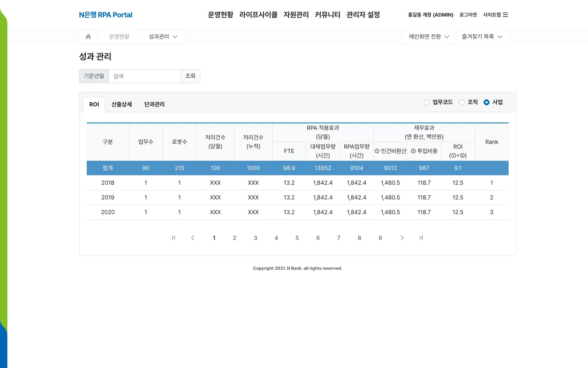Click the 운영현황 breadcrumb link
The width and height of the screenshot is (588, 368).
(x=119, y=36)
